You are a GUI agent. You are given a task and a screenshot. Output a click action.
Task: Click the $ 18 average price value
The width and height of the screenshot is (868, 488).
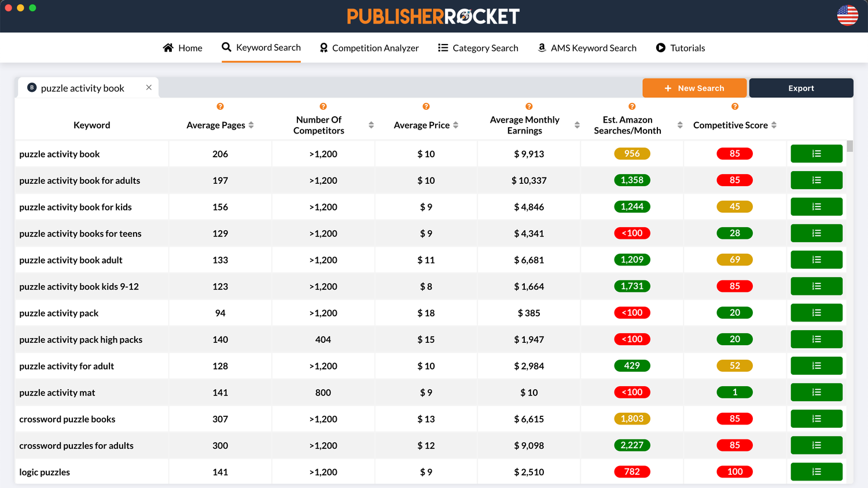(426, 313)
